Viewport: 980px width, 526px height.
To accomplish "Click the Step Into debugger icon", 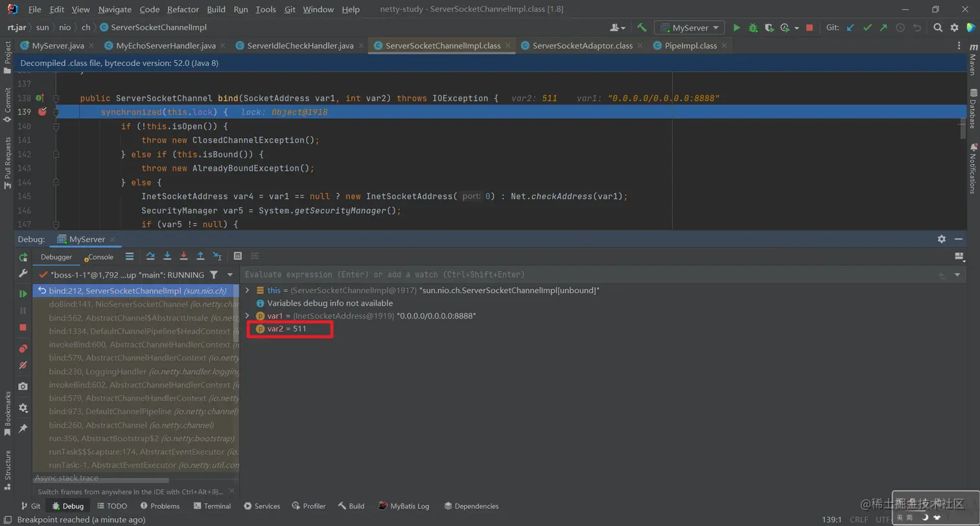I will pyautogui.click(x=167, y=256).
